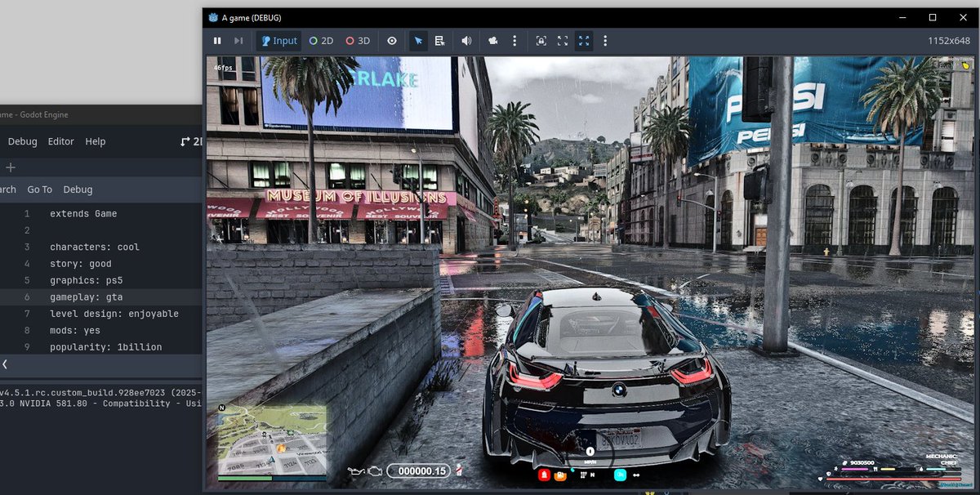Toggle embed game lock-frame icon
This screenshot has height=495, width=980.
tap(541, 41)
